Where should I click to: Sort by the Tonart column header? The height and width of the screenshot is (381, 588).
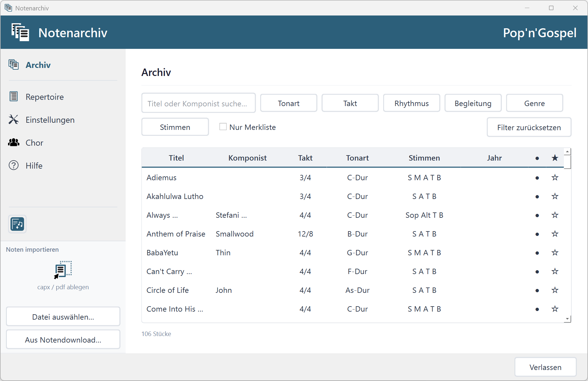tap(357, 158)
